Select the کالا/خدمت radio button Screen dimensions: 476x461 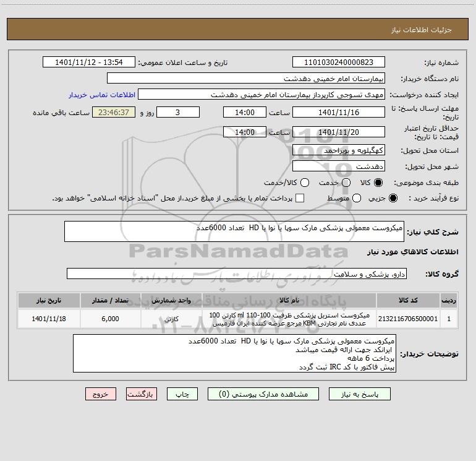click(x=305, y=183)
